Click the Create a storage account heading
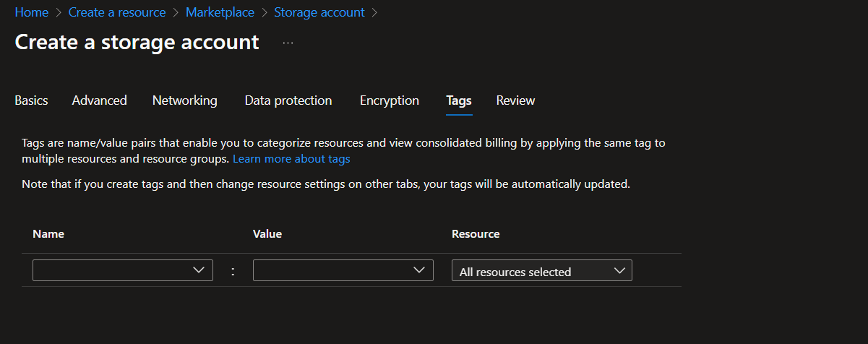 tap(137, 42)
